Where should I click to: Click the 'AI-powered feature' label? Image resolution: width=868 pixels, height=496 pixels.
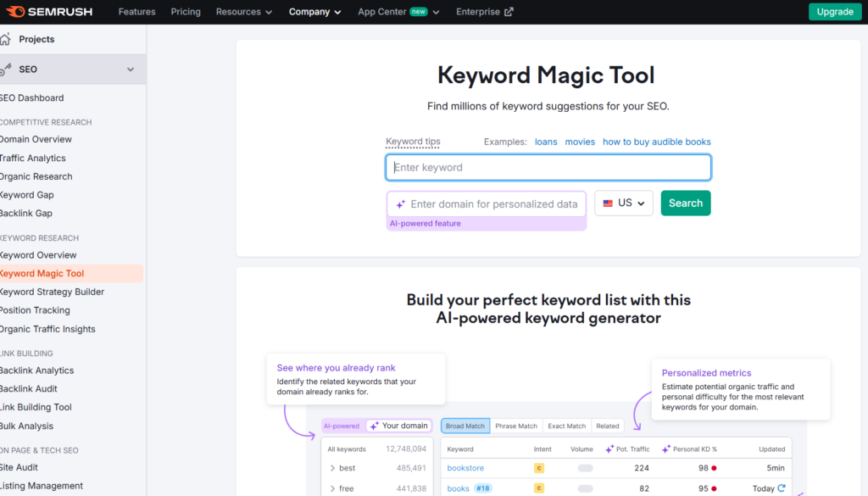(x=426, y=224)
